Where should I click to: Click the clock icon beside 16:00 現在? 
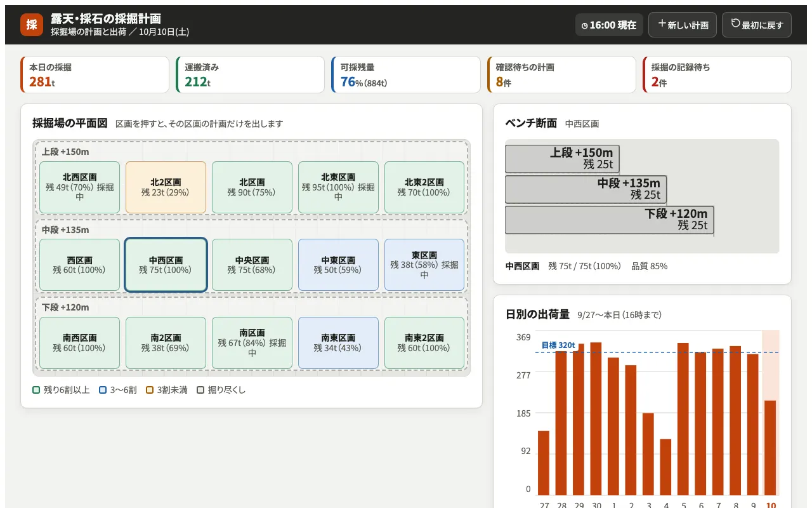585,25
